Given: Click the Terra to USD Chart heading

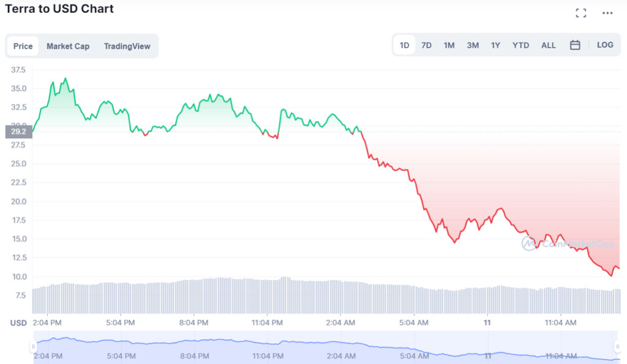Looking at the screenshot, I should pyautogui.click(x=59, y=9).
